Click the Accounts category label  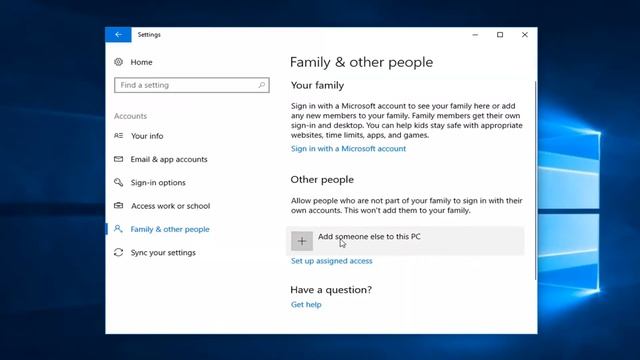(x=130, y=116)
